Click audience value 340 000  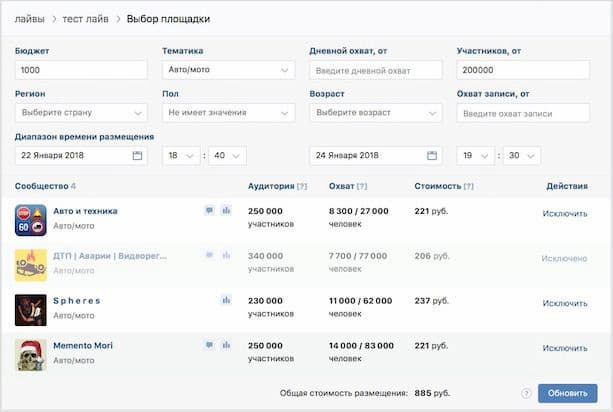[265, 256]
